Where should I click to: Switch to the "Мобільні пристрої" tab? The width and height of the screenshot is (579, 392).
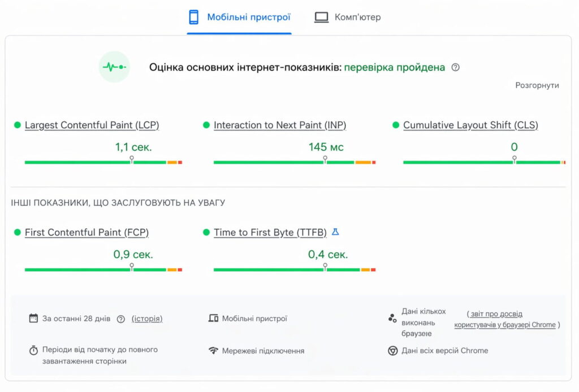click(x=239, y=17)
